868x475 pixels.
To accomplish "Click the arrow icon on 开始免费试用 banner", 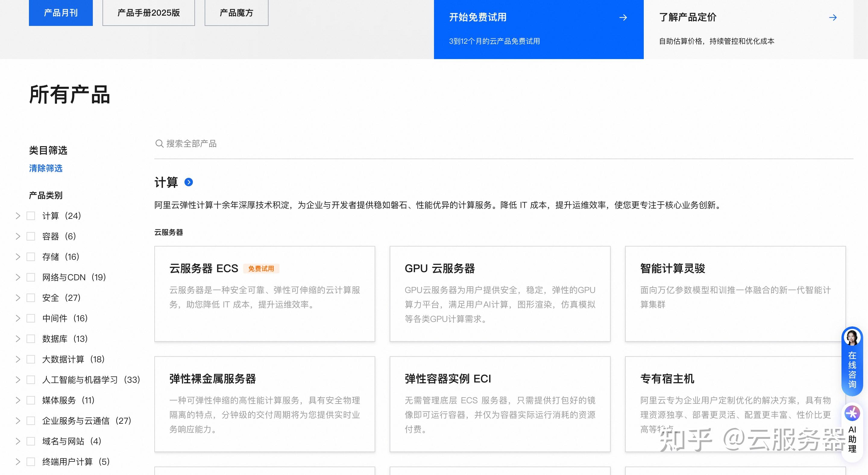I will [x=623, y=17].
